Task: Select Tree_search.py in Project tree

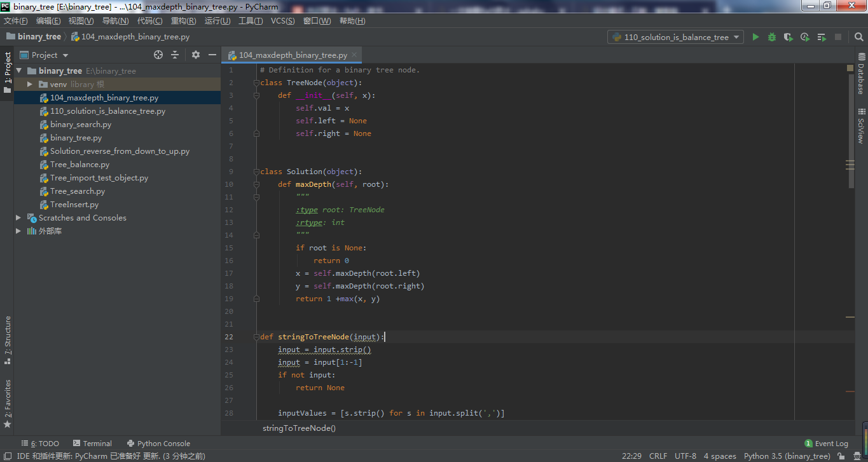Action: tap(78, 191)
